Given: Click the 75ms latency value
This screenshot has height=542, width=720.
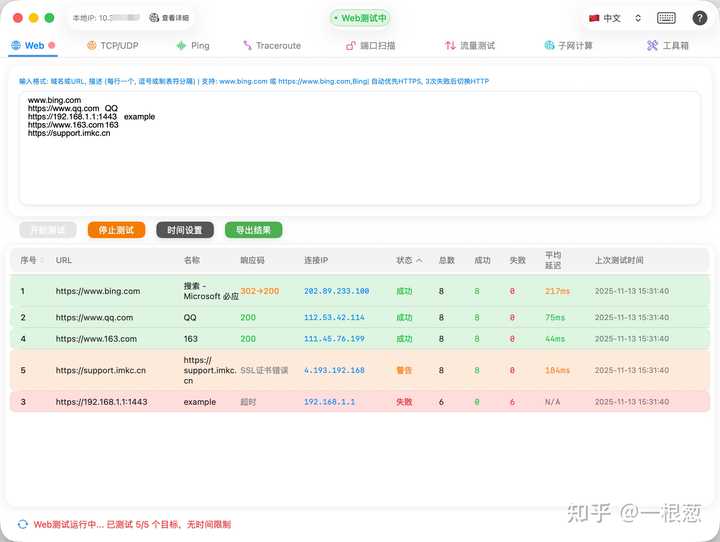Looking at the screenshot, I should click(x=555, y=317).
